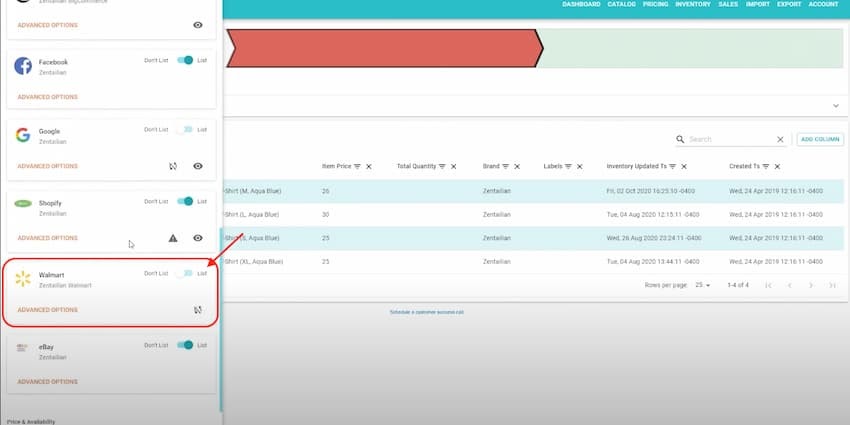Click the eye icon on Shopify card
Screen dimensions: 850x425
pos(198,238)
